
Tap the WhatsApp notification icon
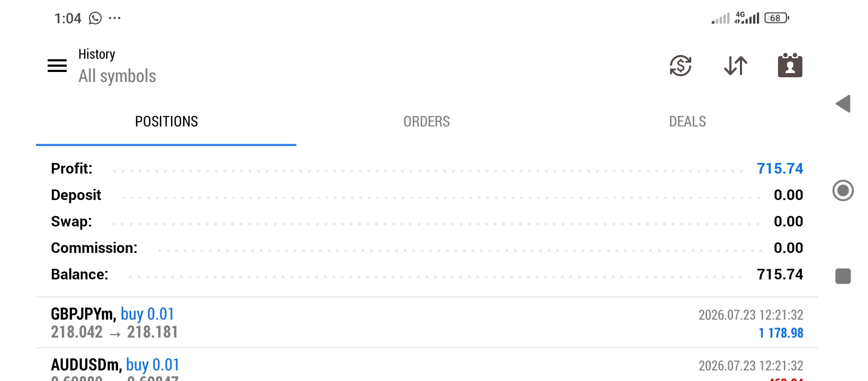point(95,19)
